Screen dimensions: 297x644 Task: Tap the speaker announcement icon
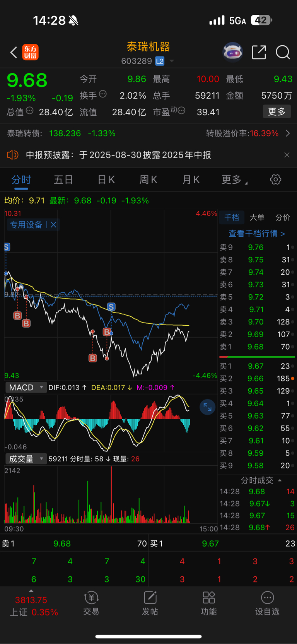coord(12,155)
